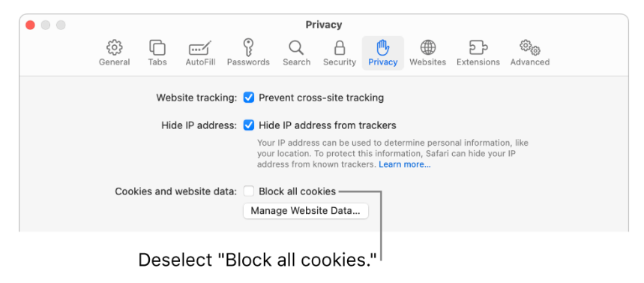The image size is (644, 283).
Task: Open the Advanced double-gear icon
Action: (x=530, y=48)
